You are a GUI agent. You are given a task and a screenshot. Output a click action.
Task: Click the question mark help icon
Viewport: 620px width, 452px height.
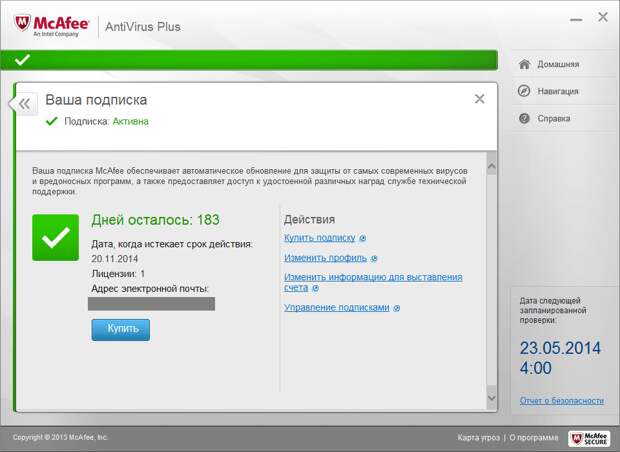[524, 118]
